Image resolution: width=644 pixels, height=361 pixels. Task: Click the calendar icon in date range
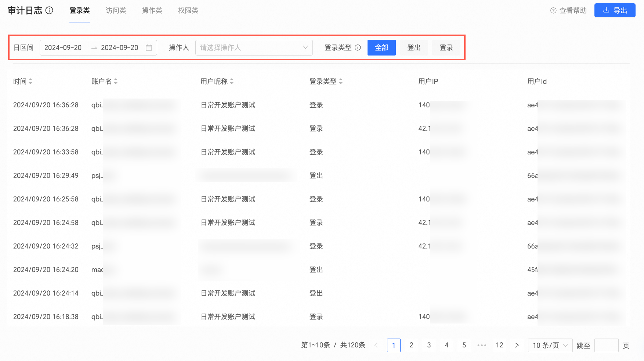pos(149,48)
